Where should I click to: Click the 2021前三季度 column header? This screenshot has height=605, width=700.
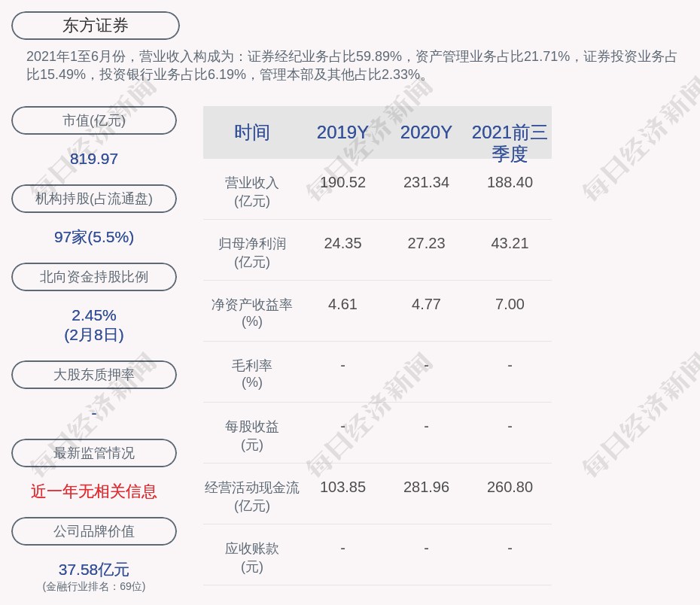(510, 143)
